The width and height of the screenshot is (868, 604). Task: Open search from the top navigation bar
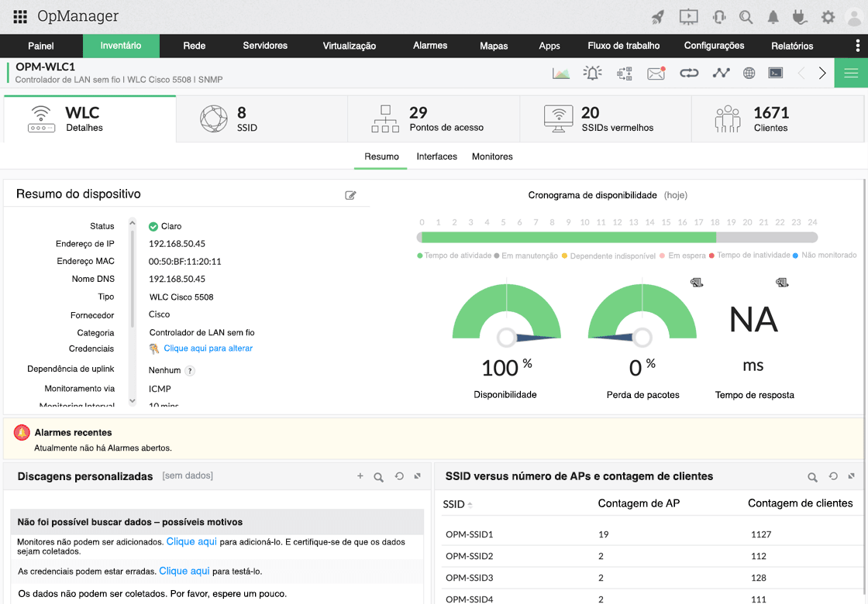(745, 16)
